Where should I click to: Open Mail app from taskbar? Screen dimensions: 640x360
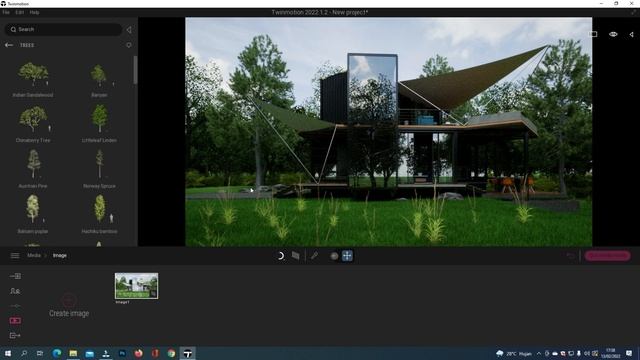coord(89,353)
